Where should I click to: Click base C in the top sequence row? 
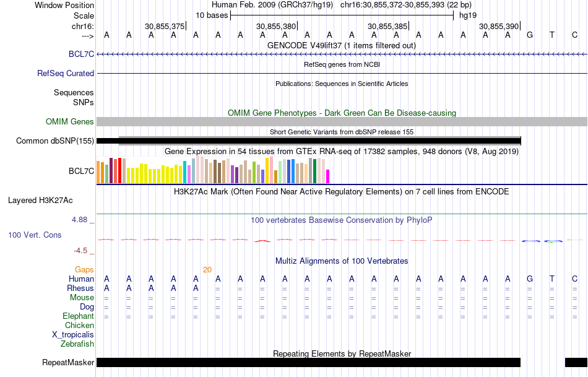click(574, 35)
